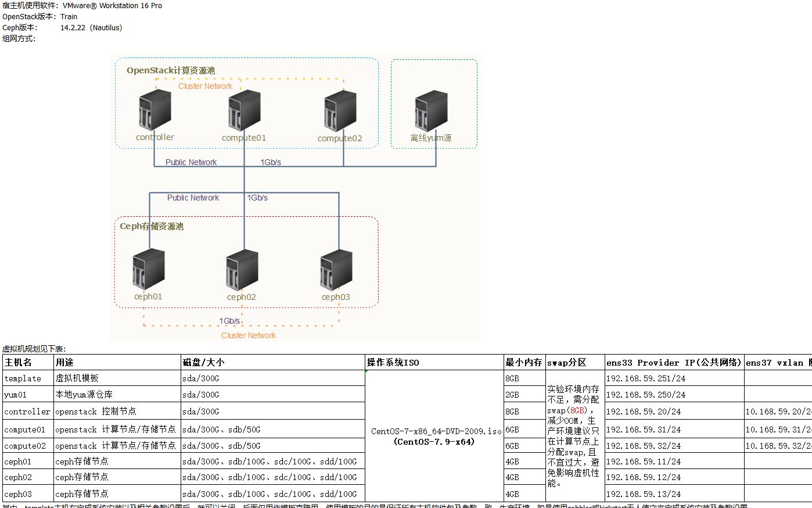Select the 主机名 column header

28,362
